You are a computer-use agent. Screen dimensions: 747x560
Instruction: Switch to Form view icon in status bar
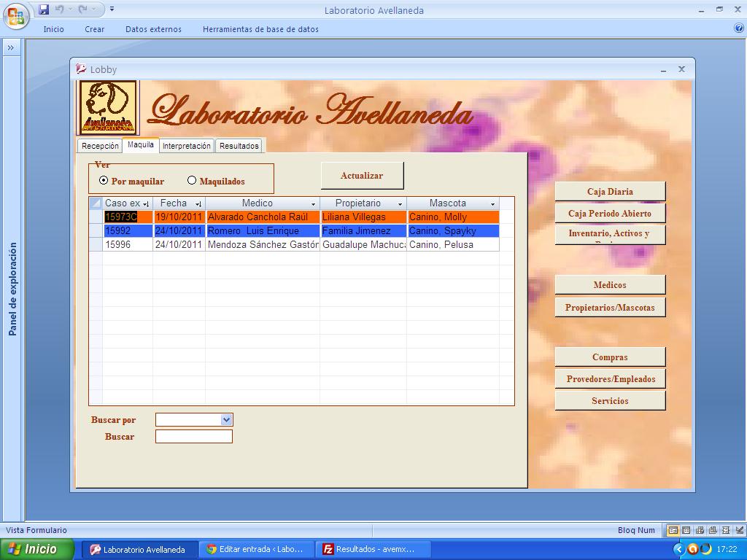tap(673, 530)
